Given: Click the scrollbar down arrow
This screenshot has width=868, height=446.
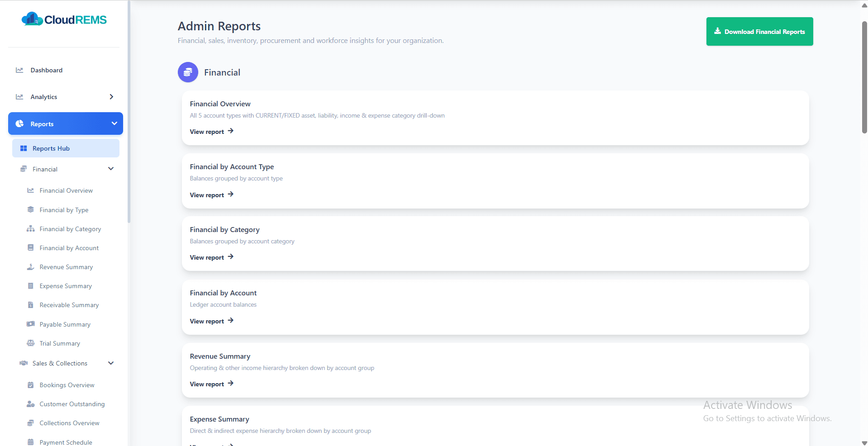Looking at the screenshot, I should click(864, 442).
